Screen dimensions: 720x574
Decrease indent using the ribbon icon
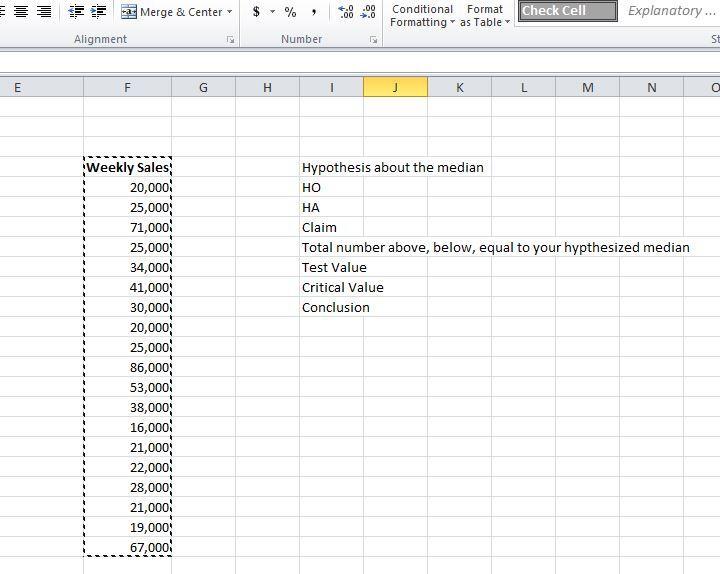(76, 11)
